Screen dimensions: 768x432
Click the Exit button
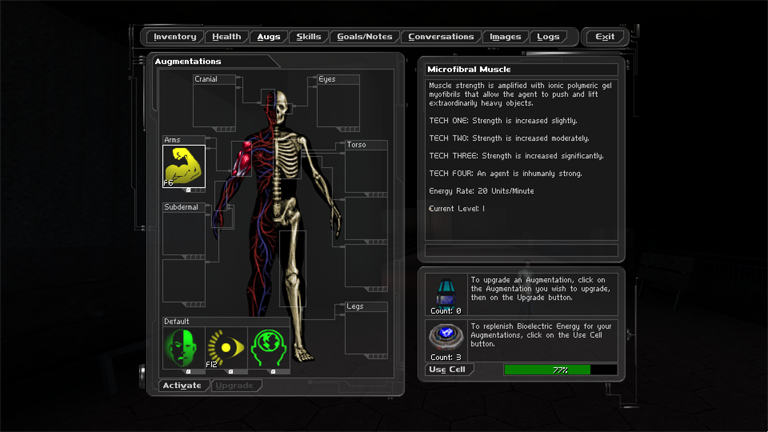click(x=605, y=37)
